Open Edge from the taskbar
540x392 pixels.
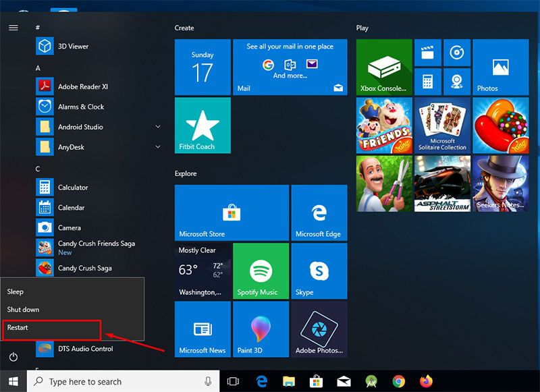click(x=262, y=381)
